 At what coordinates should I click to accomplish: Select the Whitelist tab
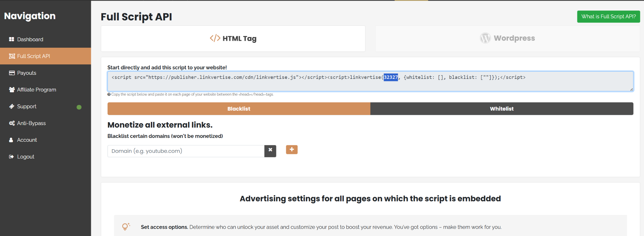point(502,109)
